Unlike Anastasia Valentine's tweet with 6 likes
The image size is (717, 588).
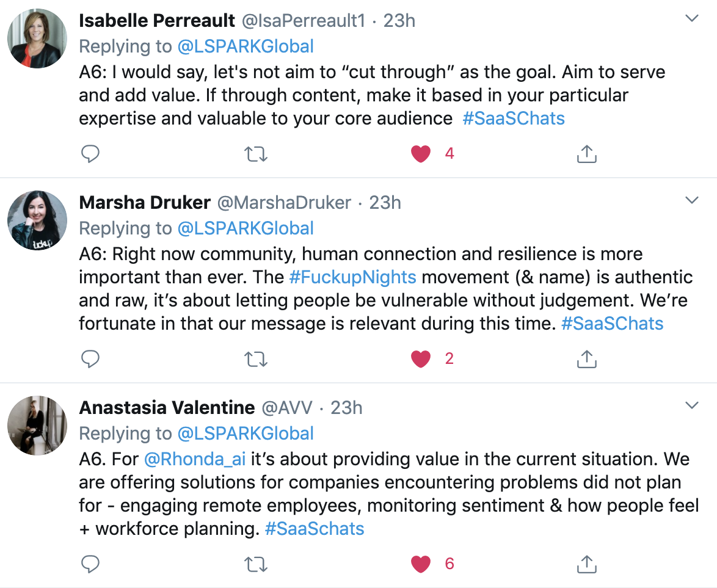(x=421, y=564)
